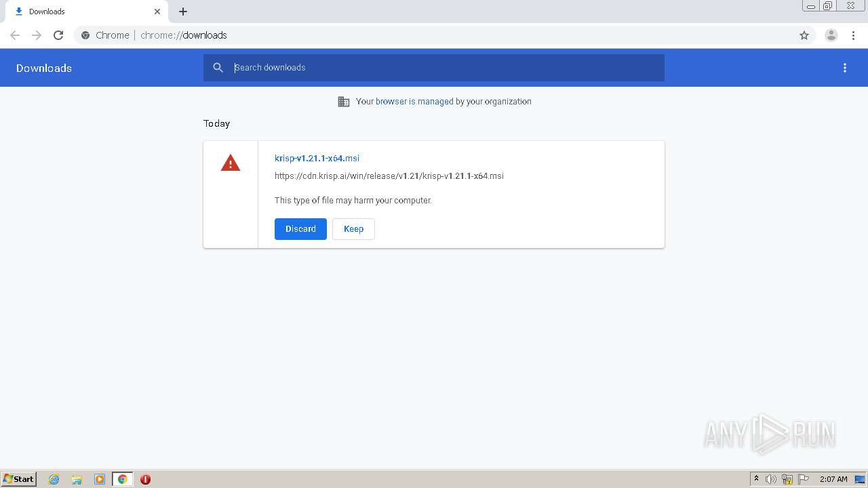The width and height of the screenshot is (868, 488).
Task: Click the 'This type of file may harm' warning
Action: pyautogui.click(x=353, y=201)
